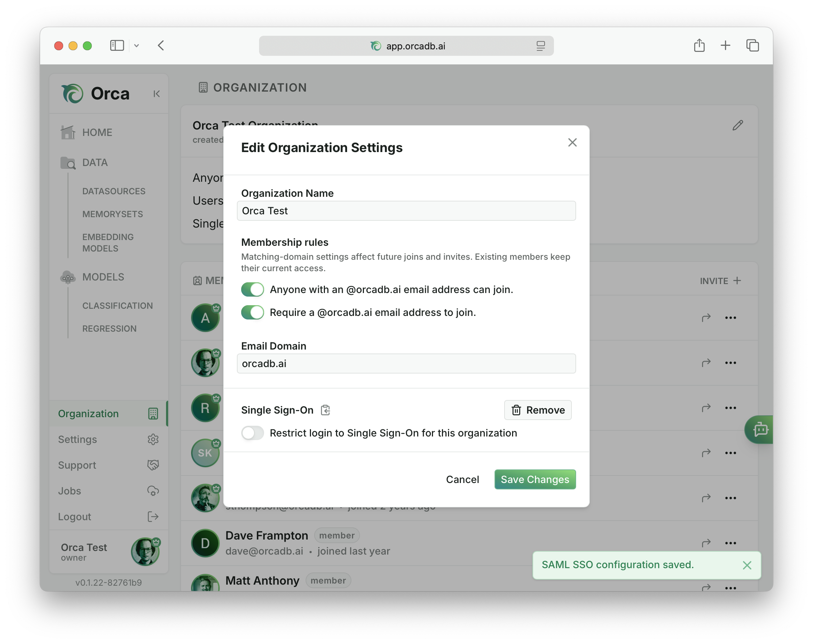The width and height of the screenshot is (813, 644).
Task: Click the pencil edit icon for Orca Test Organization
Action: 737,125
